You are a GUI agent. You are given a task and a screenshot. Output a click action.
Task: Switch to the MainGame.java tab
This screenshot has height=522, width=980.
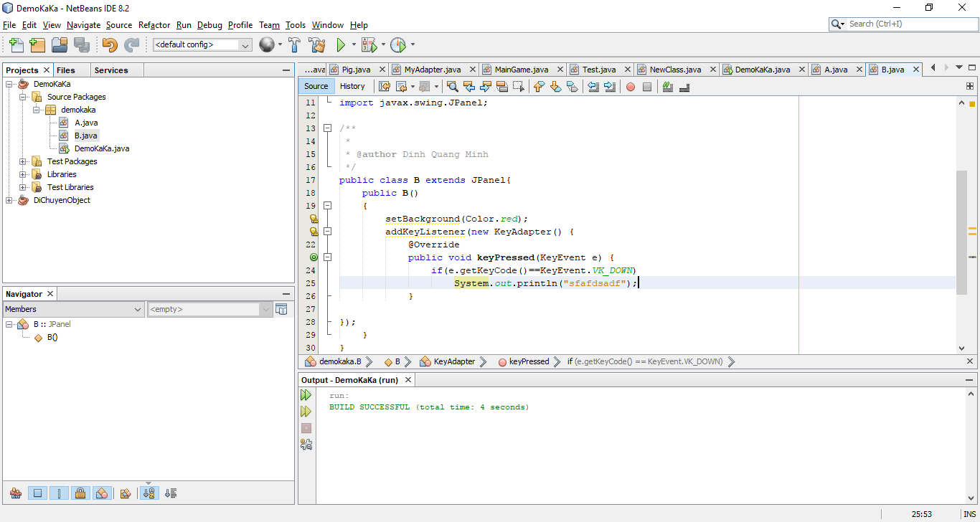[x=523, y=68]
